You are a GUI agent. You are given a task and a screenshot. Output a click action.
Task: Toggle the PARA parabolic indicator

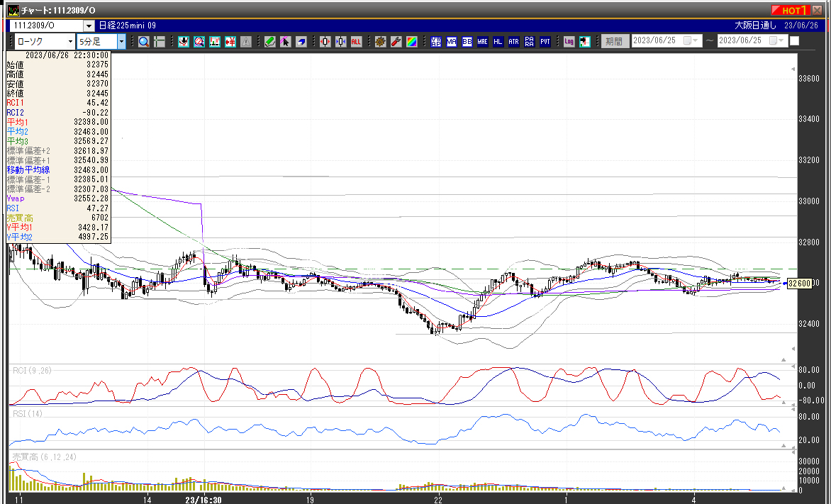pyautogui.click(x=530, y=42)
